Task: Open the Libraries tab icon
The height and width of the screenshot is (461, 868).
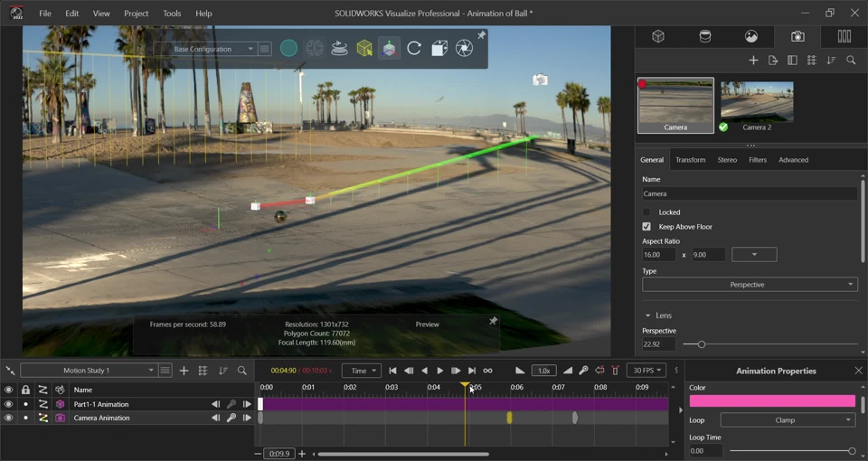Action: click(844, 37)
